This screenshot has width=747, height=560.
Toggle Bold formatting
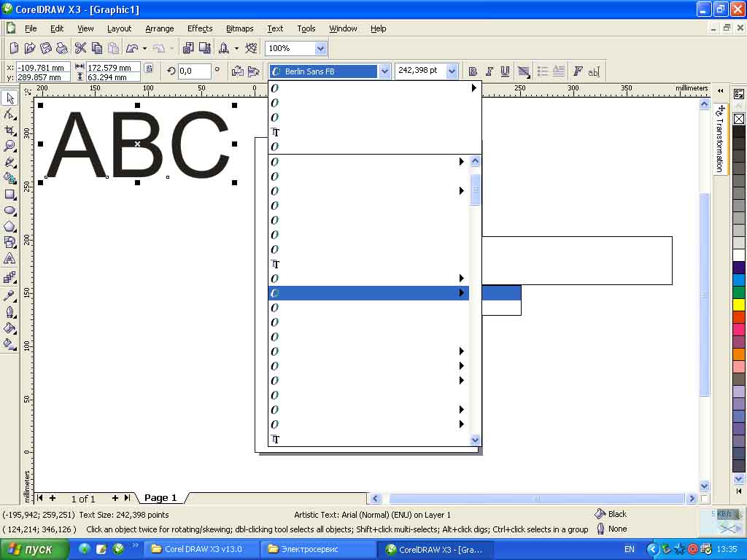(473, 71)
